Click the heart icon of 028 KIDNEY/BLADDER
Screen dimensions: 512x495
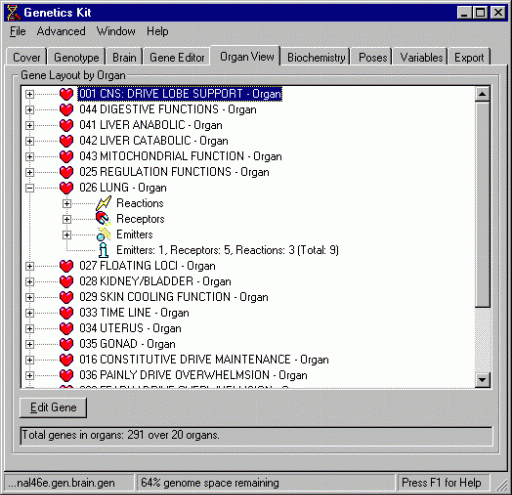(66, 281)
